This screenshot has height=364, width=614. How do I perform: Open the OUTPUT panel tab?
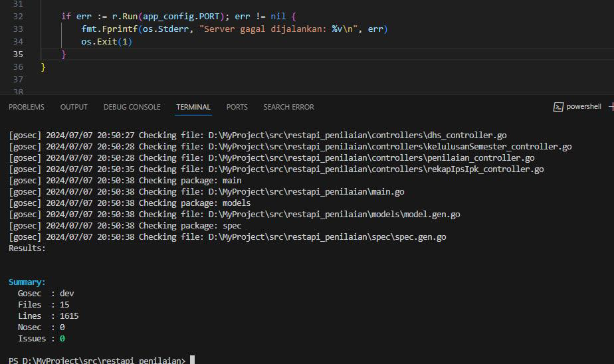(74, 107)
